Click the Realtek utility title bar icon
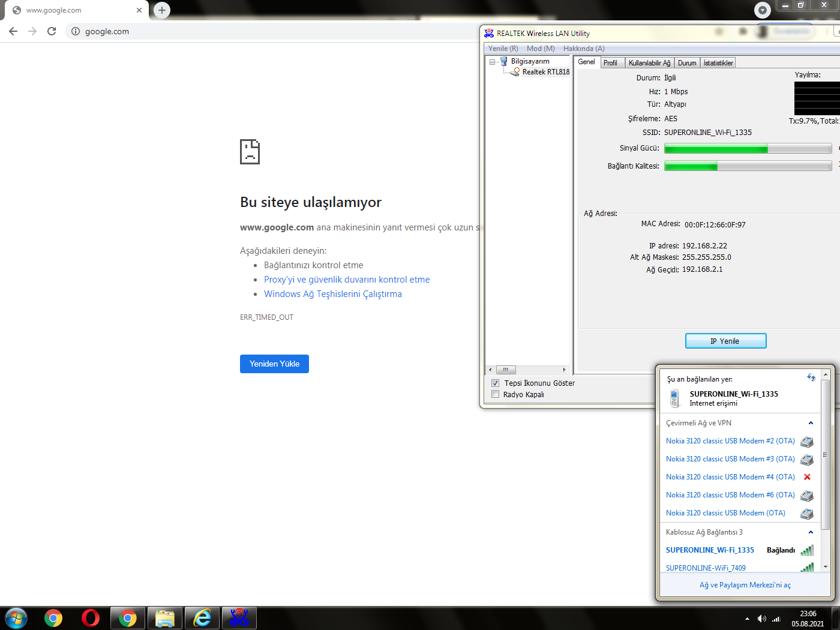The height and width of the screenshot is (630, 840). point(489,33)
